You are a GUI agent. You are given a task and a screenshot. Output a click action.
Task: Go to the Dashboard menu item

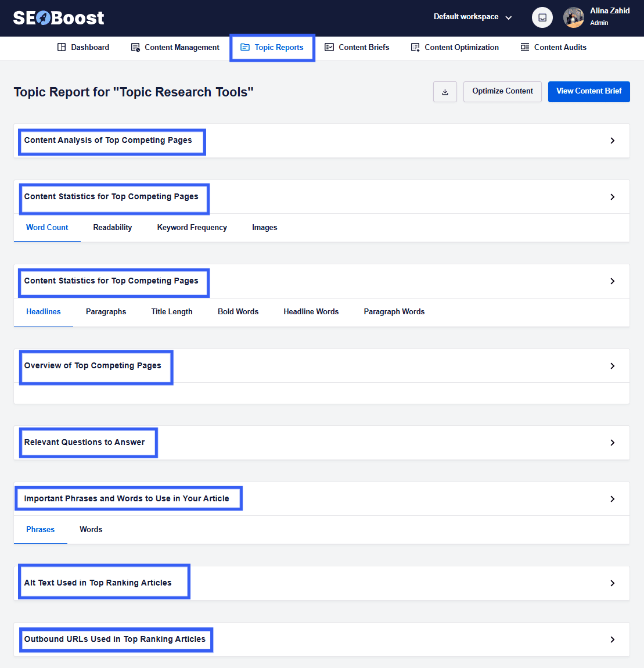click(84, 47)
